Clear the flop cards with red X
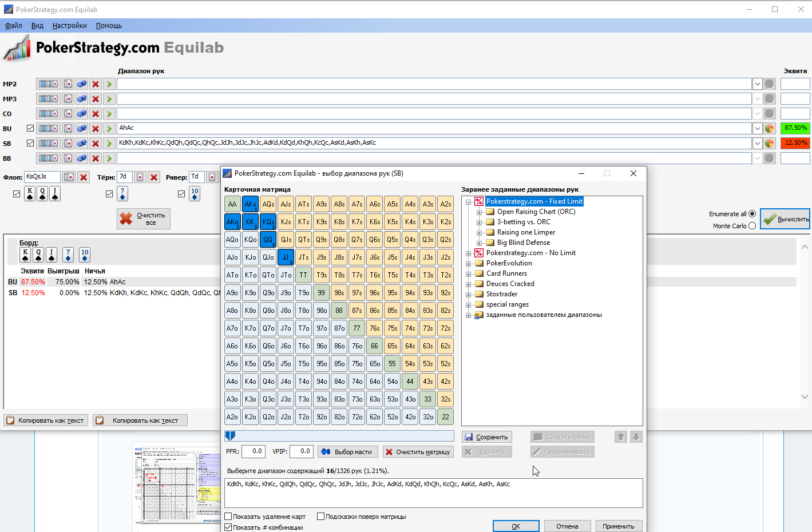 (84, 177)
